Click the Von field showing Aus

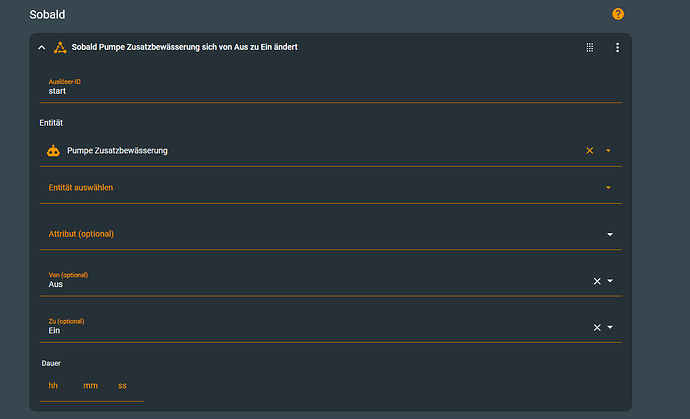pyautogui.click(x=300, y=284)
